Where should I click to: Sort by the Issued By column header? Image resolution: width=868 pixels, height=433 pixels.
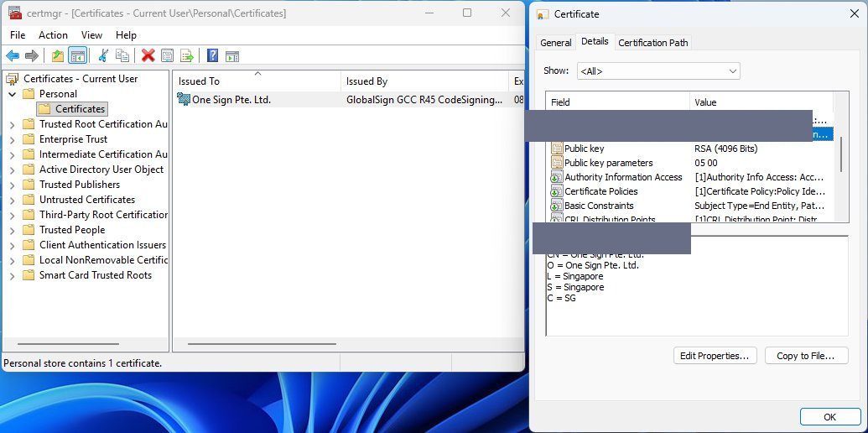click(424, 81)
